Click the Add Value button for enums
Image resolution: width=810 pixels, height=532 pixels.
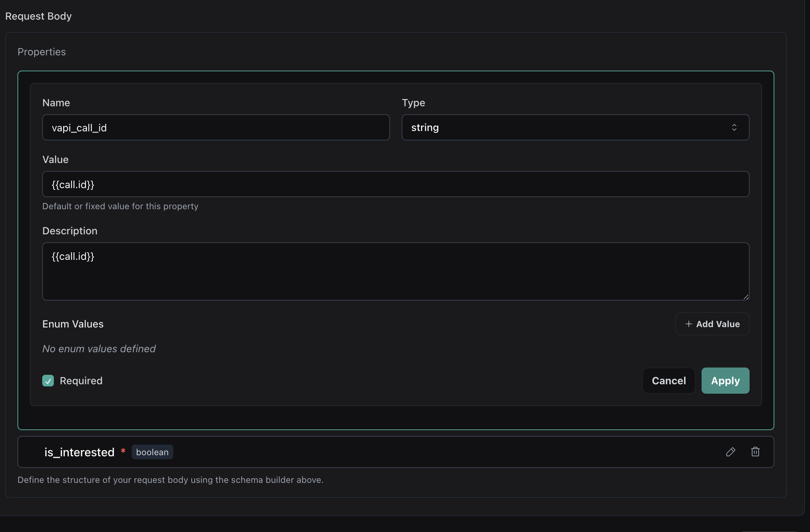pos(712,324)
